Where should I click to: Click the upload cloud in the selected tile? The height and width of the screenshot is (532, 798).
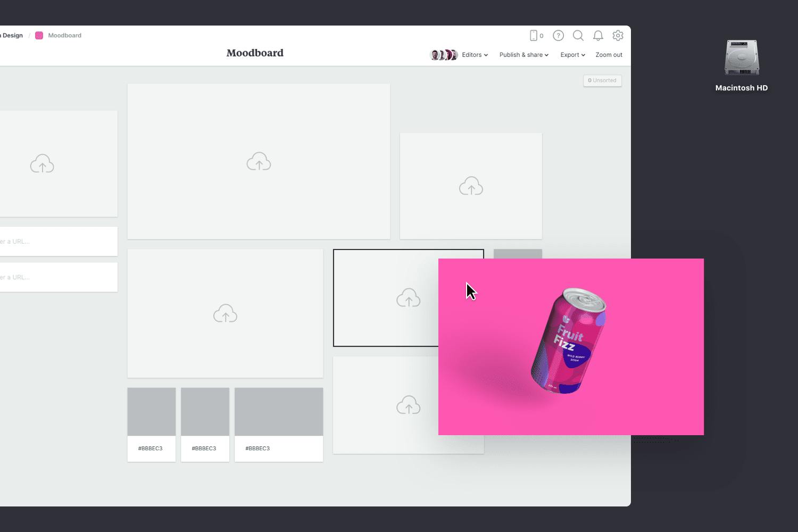pos(409,297)
